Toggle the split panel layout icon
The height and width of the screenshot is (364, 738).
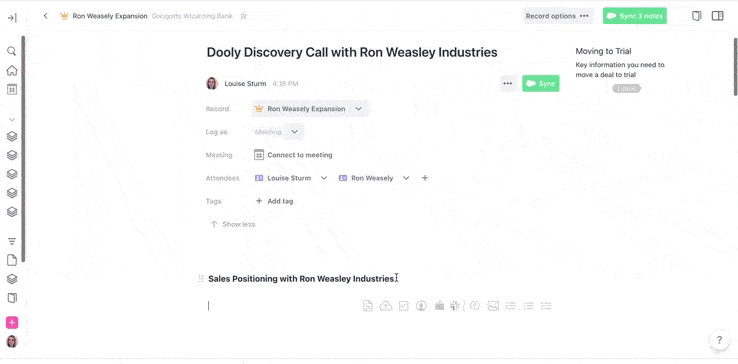coord(717,16)
